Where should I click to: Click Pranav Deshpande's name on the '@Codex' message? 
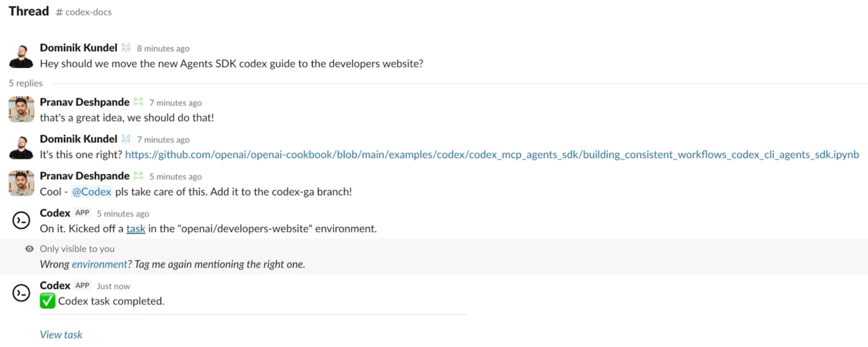pos(85,176)
